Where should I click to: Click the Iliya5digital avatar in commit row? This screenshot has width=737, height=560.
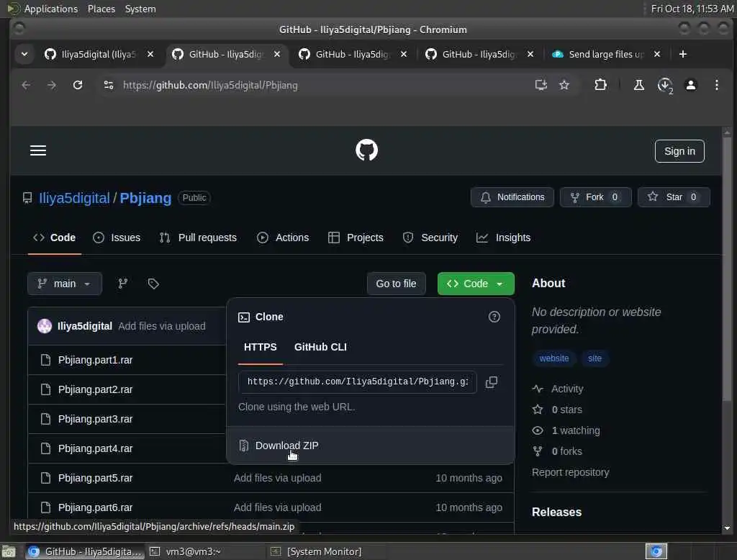point(45,326)
